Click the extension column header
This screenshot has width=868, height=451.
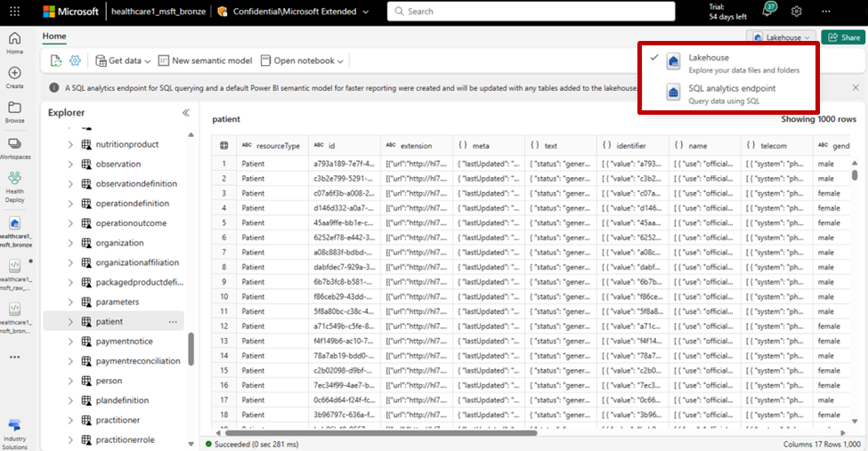[x=417, y=146]
